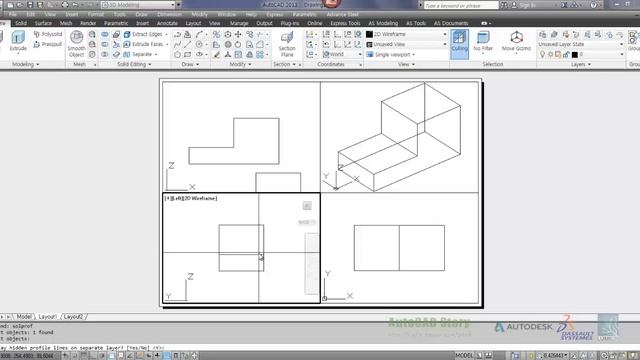This screenshot has width=640, height=360.
Task: Toggle layer on/off lightbulb icon
Action: (542, 54)
